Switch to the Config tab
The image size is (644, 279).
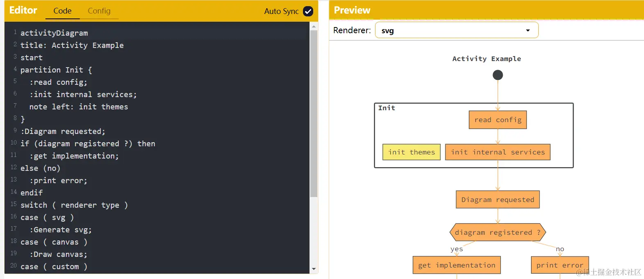pyautogui.click(x=99, y=11)
